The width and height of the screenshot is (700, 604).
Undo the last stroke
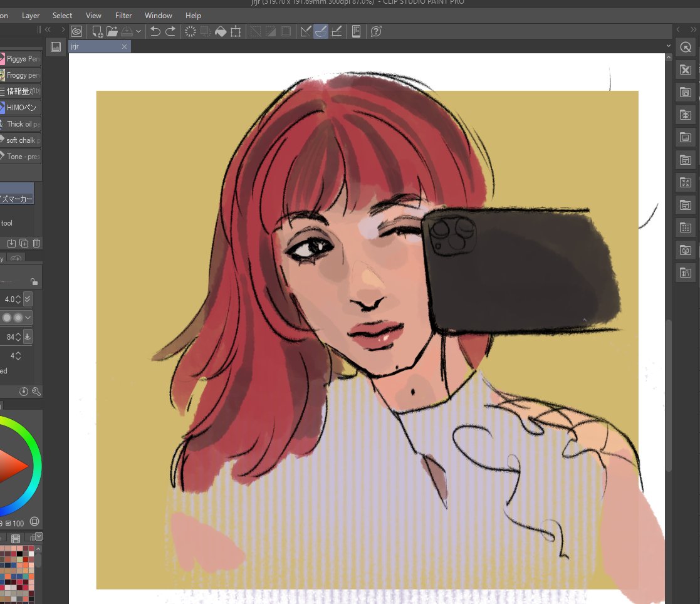155,31
